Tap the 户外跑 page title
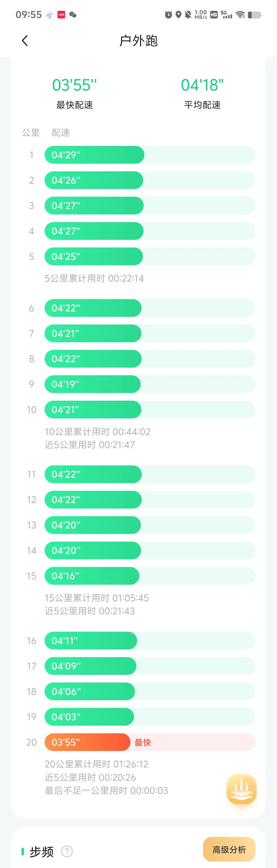This screenshot has width=277, height=868. (138, 41)
